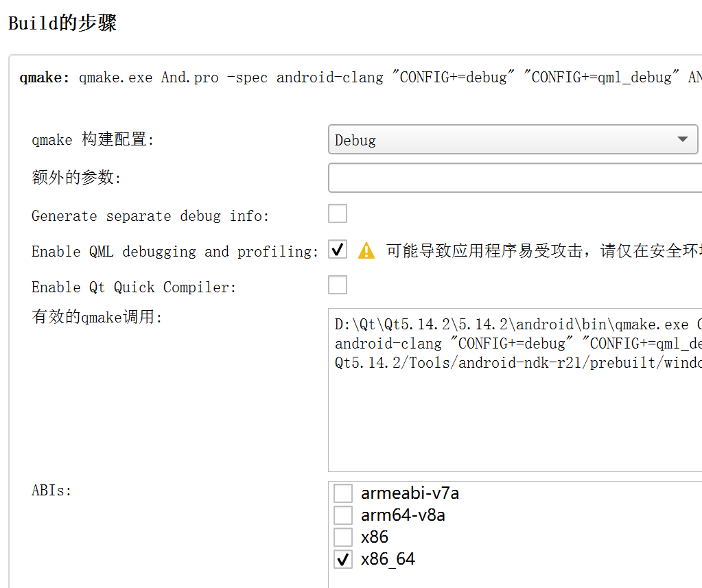The height and width of the screenshot is (588, 702).
Task: Click the 有效的qmake调用 label
Action: [x=97, y=318]
